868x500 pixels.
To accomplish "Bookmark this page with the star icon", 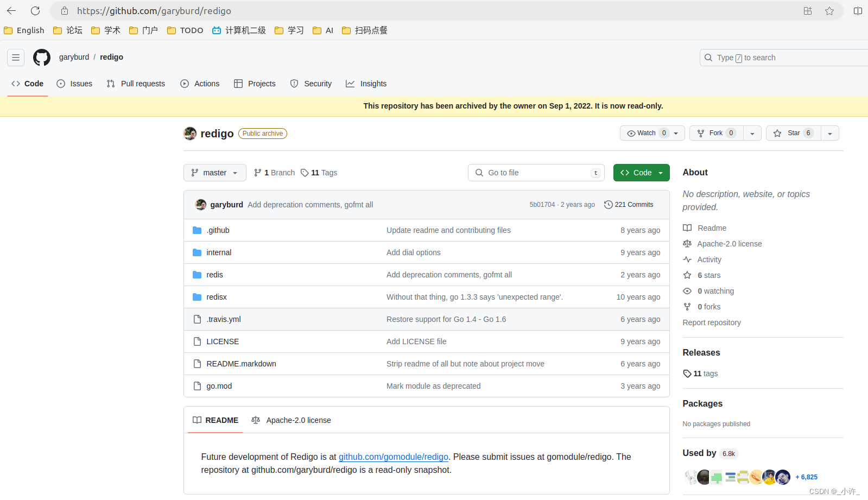I will tap(829, 11).
